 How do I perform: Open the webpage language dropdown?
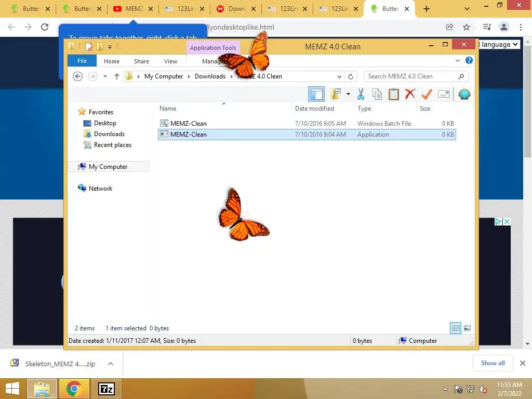(499, 45)
